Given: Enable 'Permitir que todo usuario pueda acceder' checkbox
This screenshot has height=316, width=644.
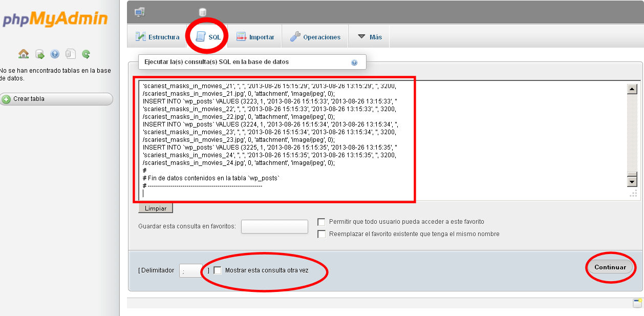Looking at the screenshot, I should [321, 222].
